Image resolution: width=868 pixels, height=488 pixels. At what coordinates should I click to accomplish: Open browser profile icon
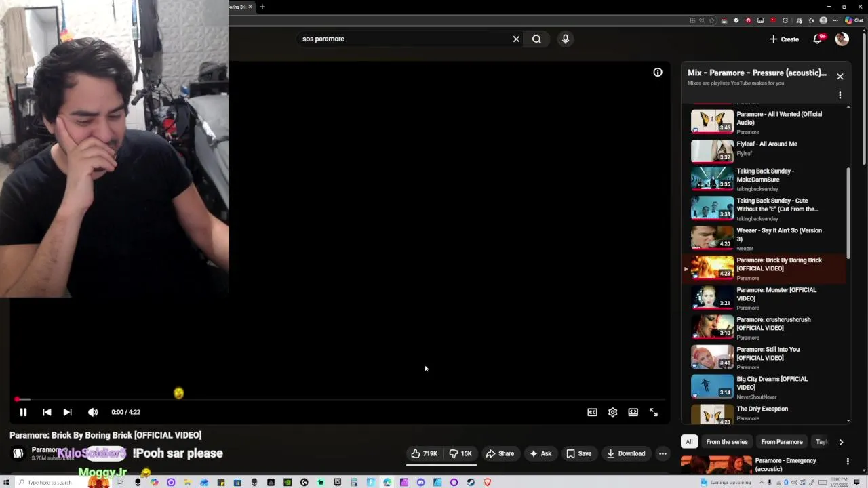824,20
